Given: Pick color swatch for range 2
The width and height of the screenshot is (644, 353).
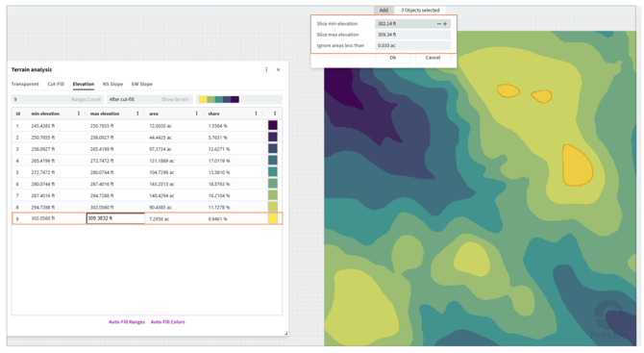Looking at the screenshot, I should pyautogui.click(x=273, y=137).
